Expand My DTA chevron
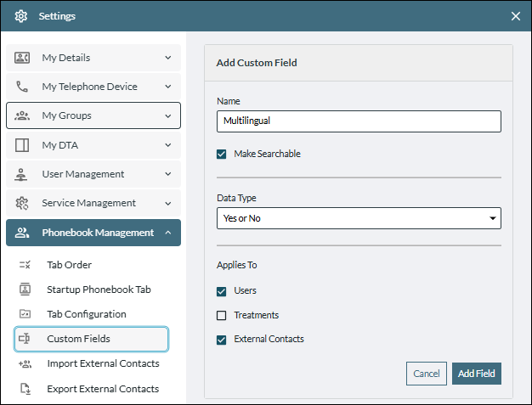 tap(168, 145)
